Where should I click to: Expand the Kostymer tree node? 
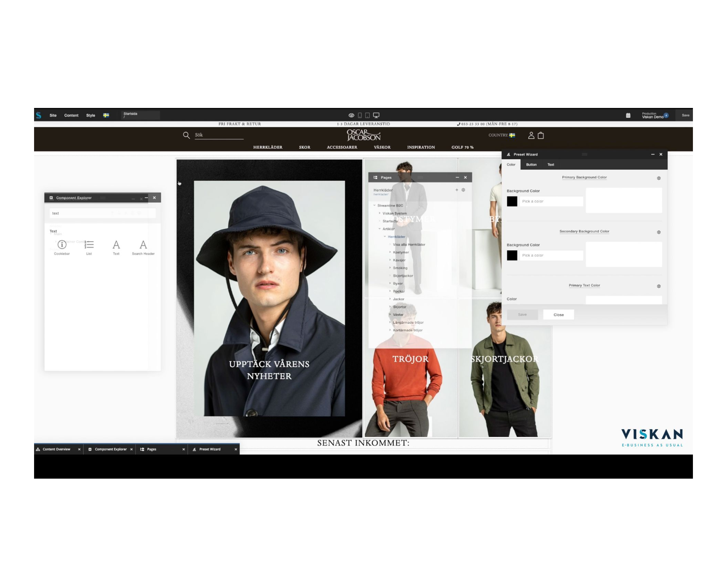[x=390, y=252]
